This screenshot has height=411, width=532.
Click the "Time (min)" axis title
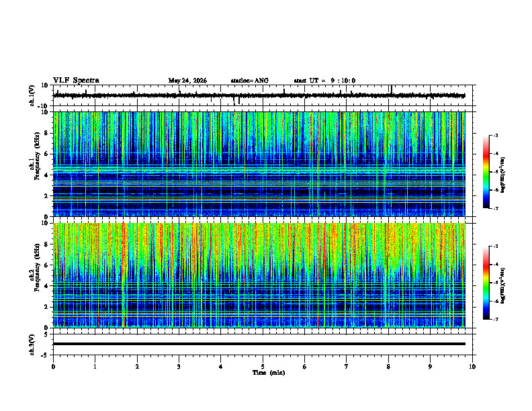tap(269, 373)
